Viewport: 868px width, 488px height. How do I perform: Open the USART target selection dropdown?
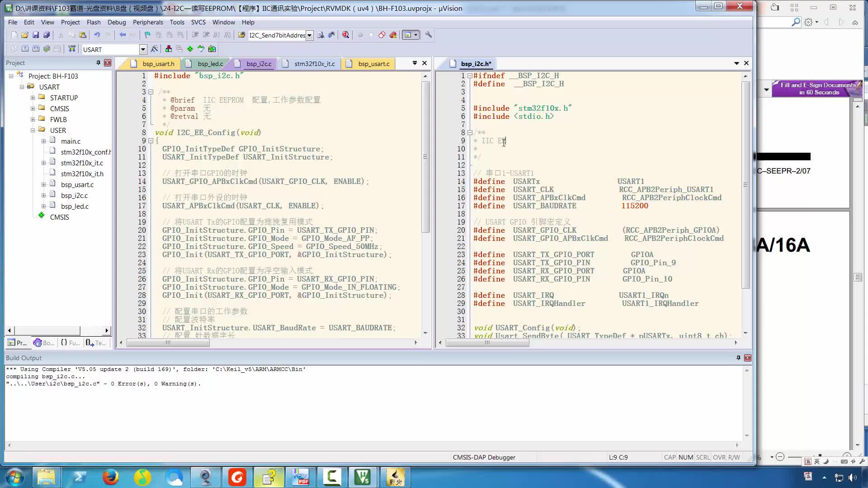pos(143,49)
